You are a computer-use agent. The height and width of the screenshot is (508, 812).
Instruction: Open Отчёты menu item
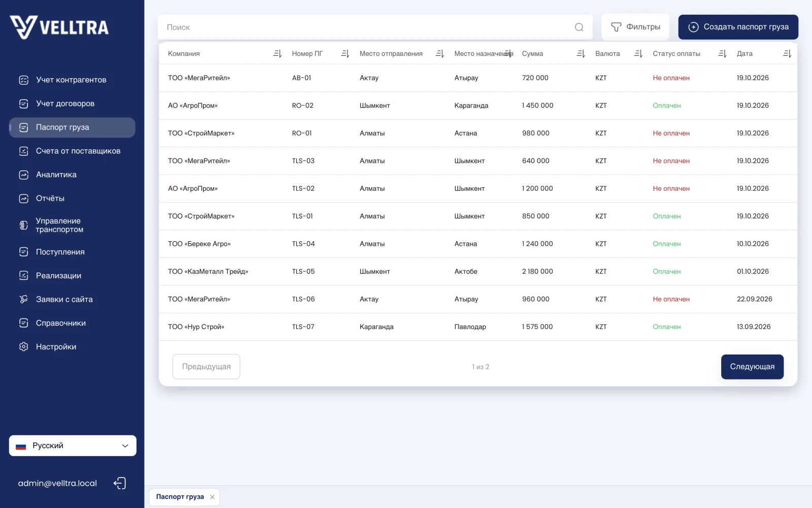(72, 198)
